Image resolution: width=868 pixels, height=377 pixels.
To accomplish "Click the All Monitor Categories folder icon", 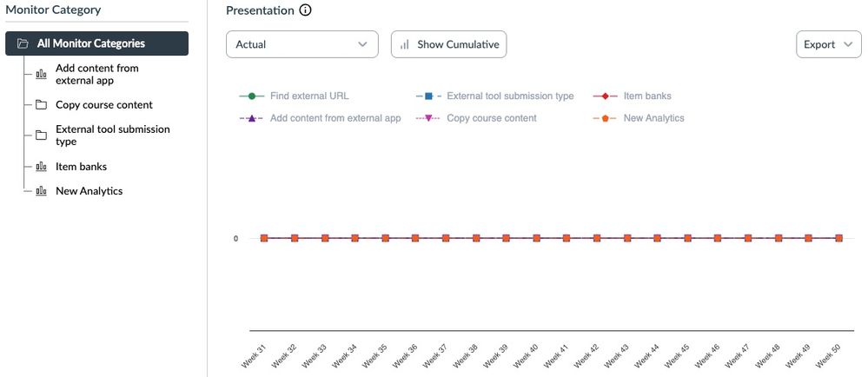I will tap(22, 43).
